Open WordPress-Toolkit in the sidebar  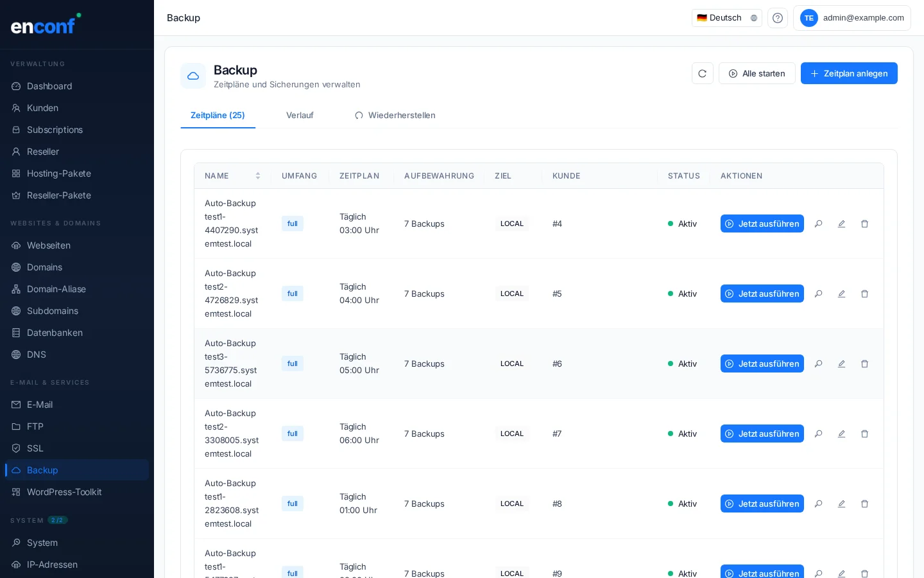[64, 492]
